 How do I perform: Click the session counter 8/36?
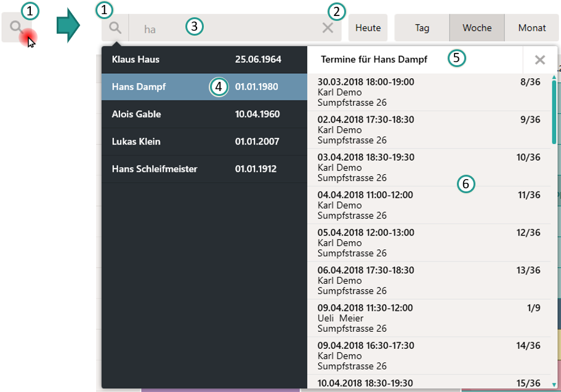(530, 82)
